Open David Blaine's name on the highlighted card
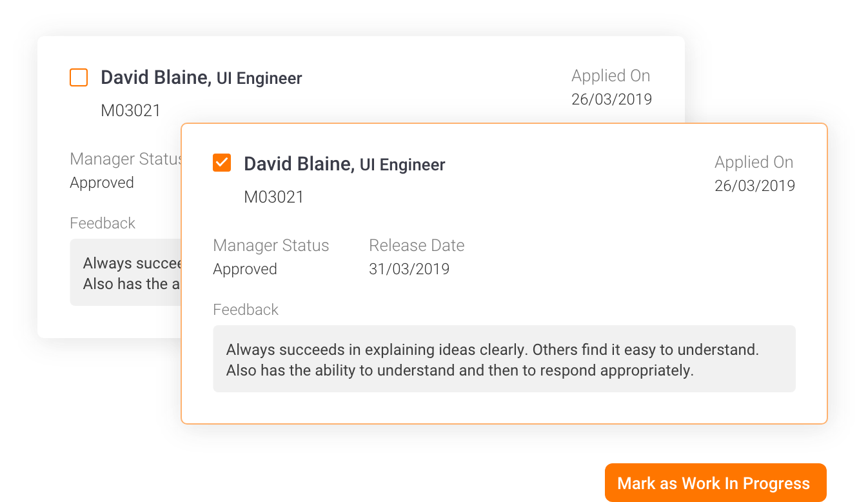868x502 pixels. (299, 164)
